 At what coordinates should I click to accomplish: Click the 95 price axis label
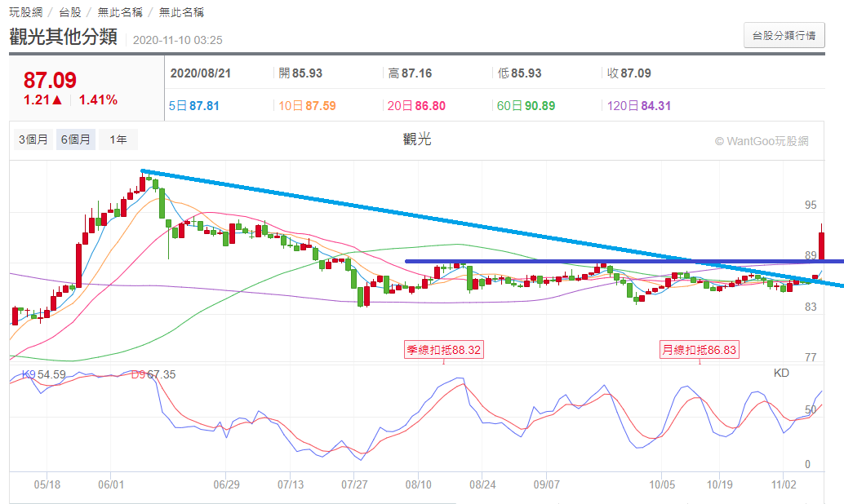click(x=810, y=205)
